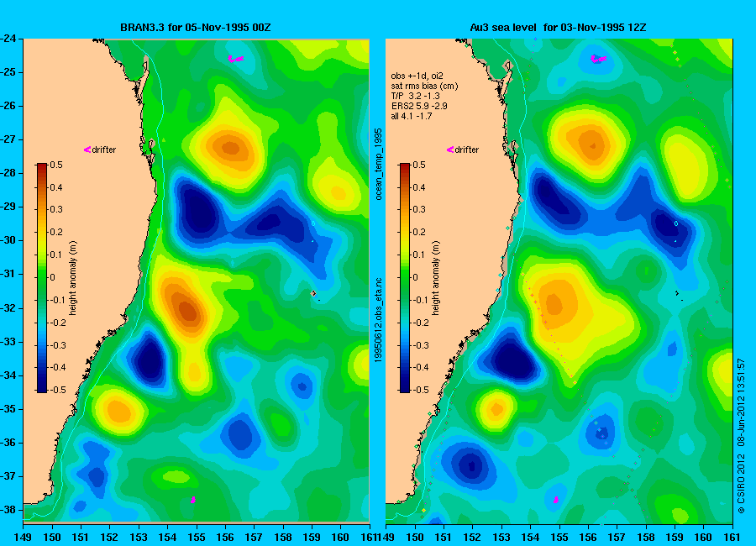Viewport: 756px width, 546px height.
Task: Click the BRAN3.3 05-Nov-1995 00Z panel title
Action: click(195, 28)
